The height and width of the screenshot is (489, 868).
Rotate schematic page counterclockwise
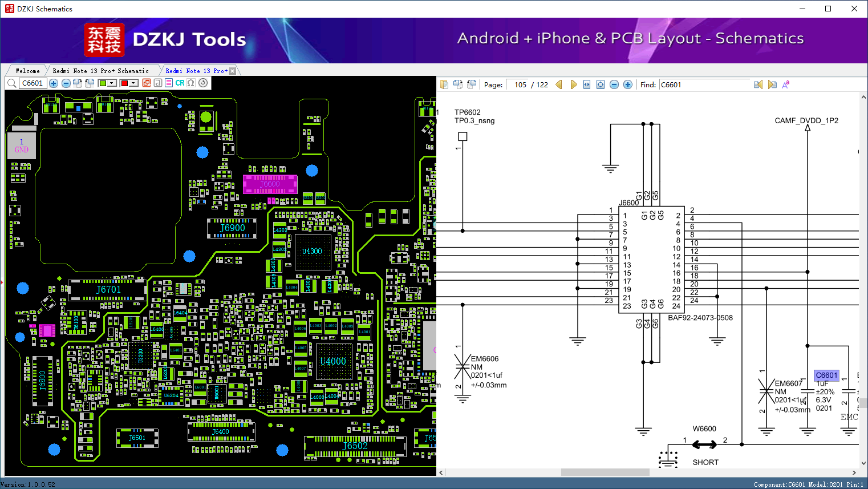(x=472, y=84)
